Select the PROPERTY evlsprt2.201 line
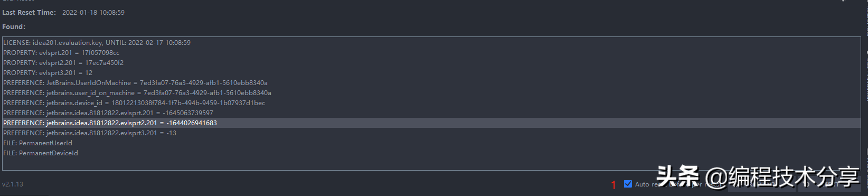 click(63, 62)
